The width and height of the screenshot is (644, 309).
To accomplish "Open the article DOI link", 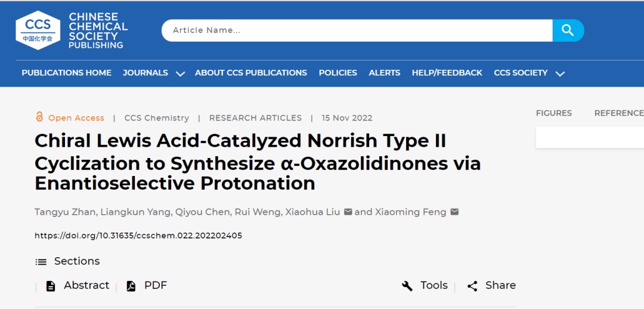I will (138, 236).
